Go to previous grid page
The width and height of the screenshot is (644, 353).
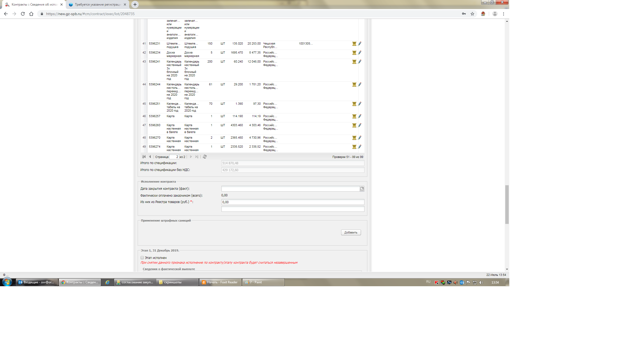click(x=150, y=157)
